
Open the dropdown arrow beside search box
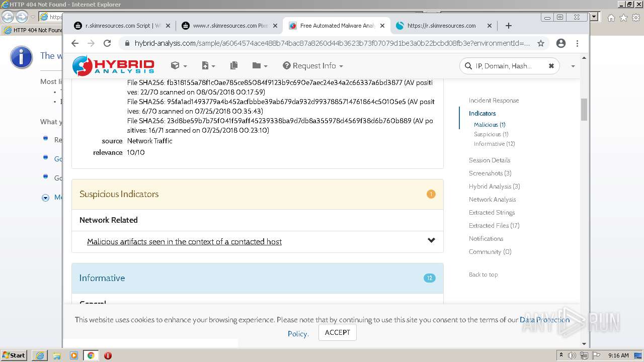coord(573,66)
